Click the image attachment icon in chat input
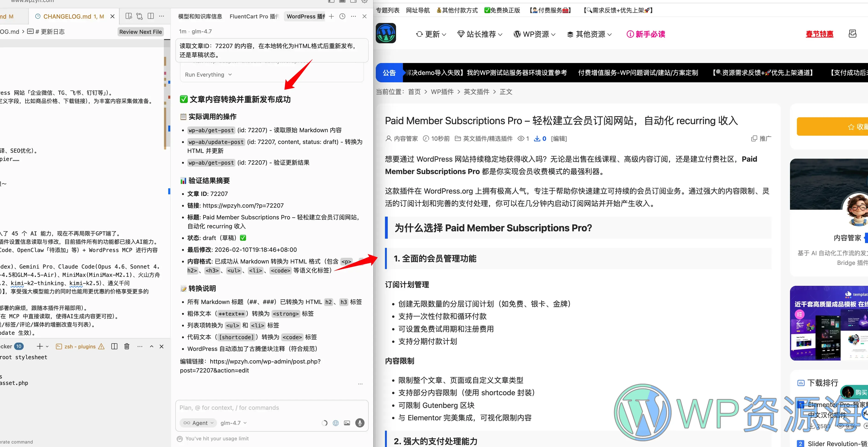868x447 pixels. (x=347, y=423)
